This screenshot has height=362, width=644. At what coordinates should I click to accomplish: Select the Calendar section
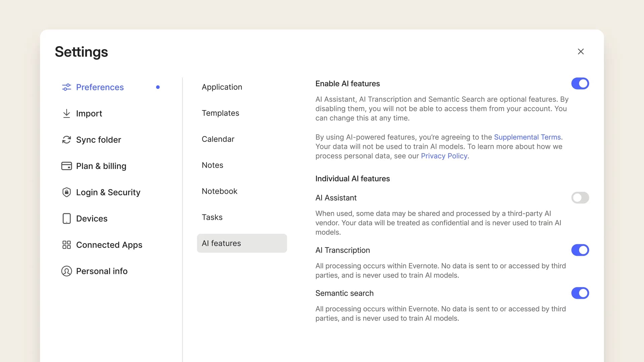point(218,139)
